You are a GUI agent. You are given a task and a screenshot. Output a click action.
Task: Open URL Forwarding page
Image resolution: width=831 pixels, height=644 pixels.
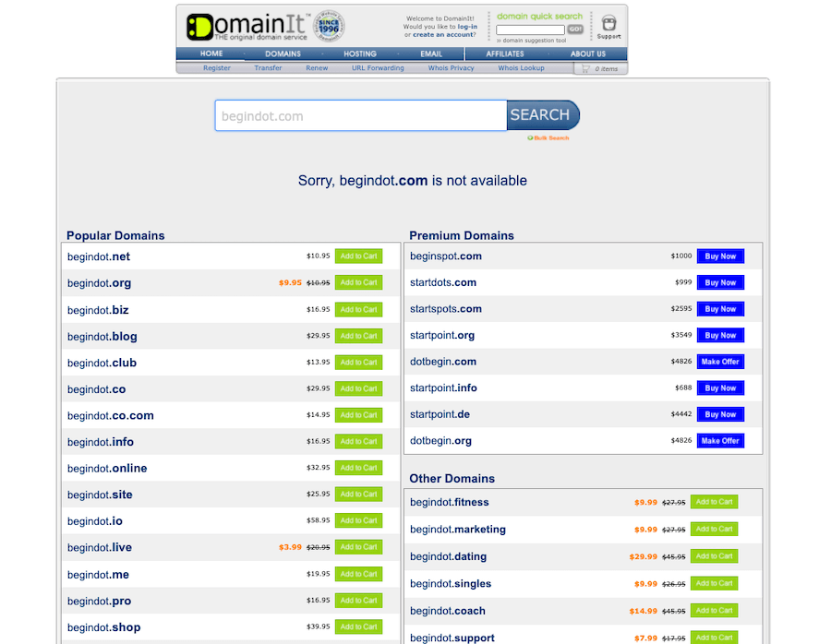(378, 67)
